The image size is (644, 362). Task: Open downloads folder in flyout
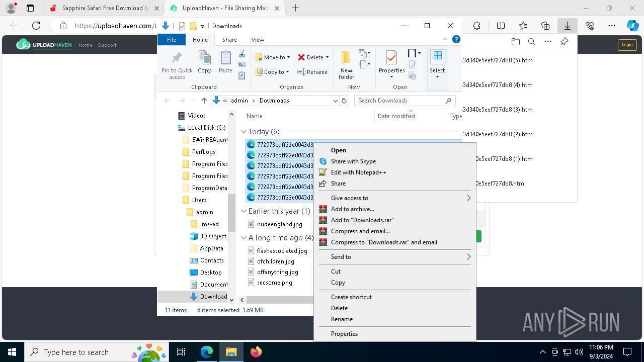(515, 42)
